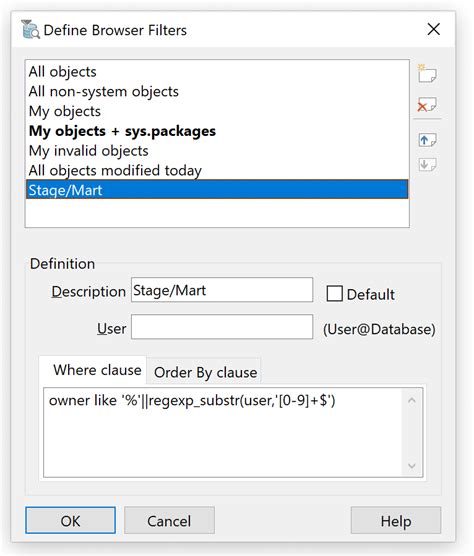Select the "My objects" filter

[x=217, y=111]
